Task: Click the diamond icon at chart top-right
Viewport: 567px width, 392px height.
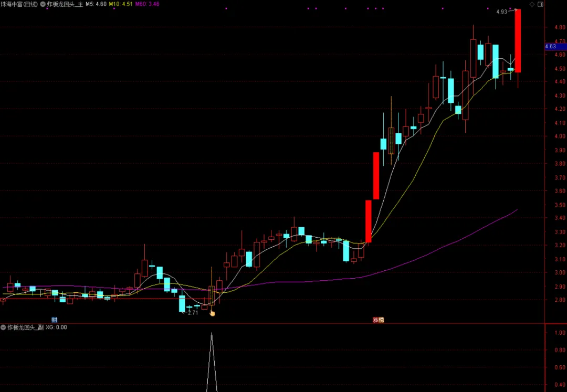Action: coord(532,4)
